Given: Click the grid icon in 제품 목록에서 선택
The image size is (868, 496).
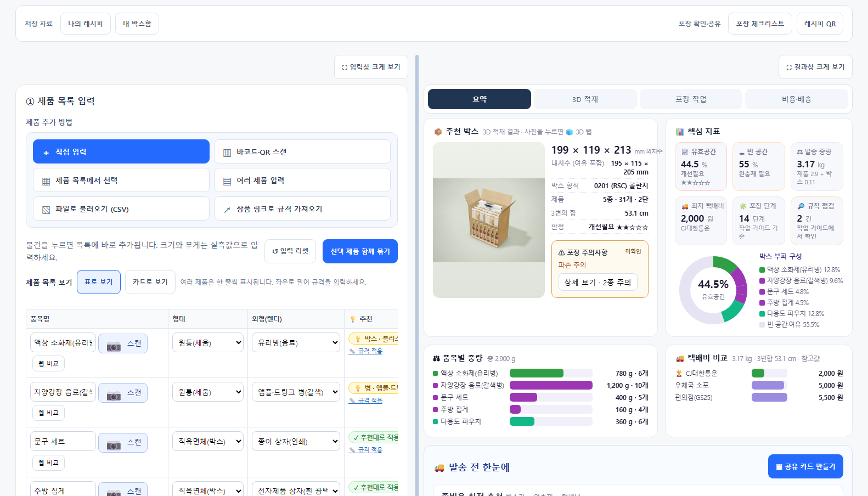Looking at the screenshot, I should click(x=46, y=181).
